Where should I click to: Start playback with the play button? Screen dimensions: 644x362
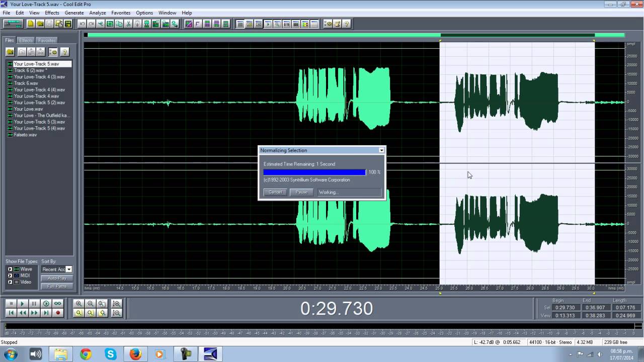click(22, 304)
